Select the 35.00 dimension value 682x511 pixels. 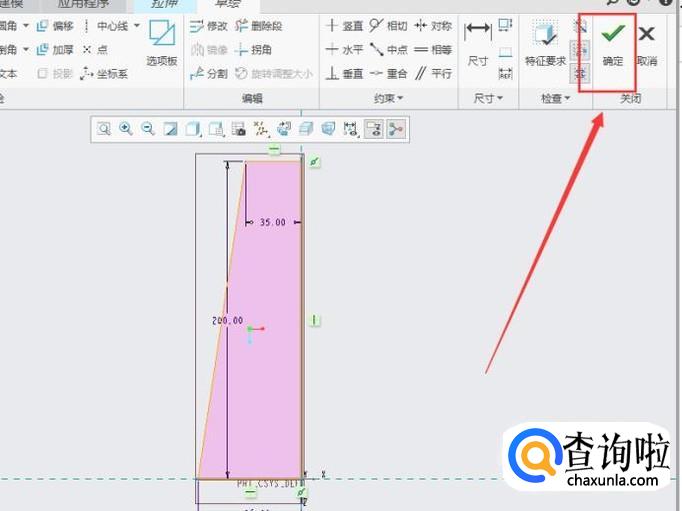click(273, 222)
